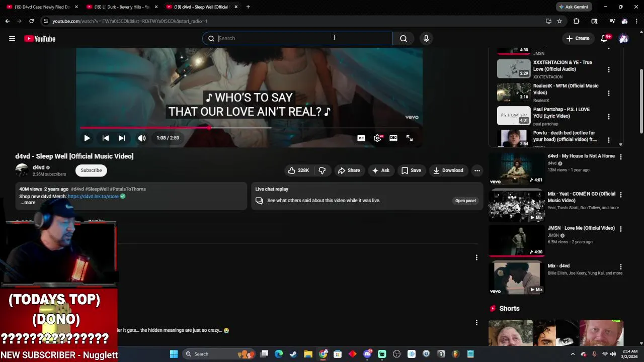This screenshot has width=644, height=362.
Task: Open options for RealestK WFM video
Action: tap(609, 93)
